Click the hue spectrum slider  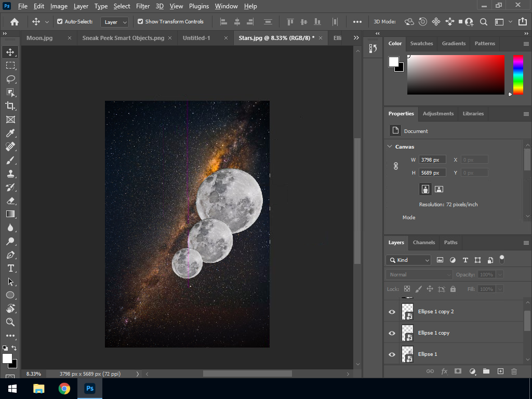tap(518, 74)
